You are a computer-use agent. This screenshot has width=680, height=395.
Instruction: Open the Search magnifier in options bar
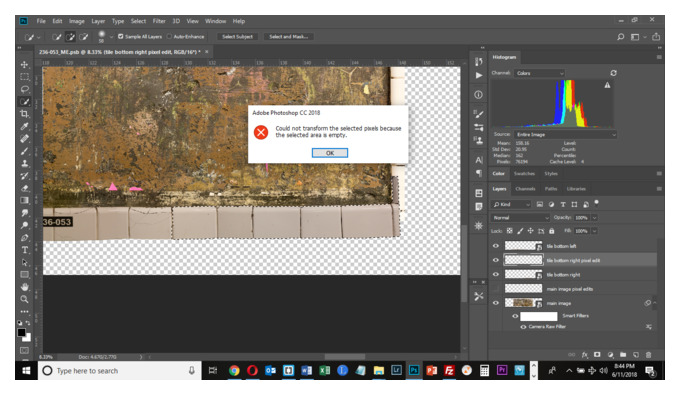(x=621, y=37)
